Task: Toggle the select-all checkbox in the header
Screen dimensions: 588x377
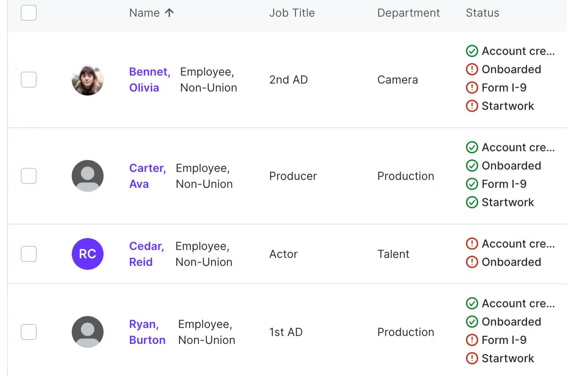Action: click(x=29, y=13)
